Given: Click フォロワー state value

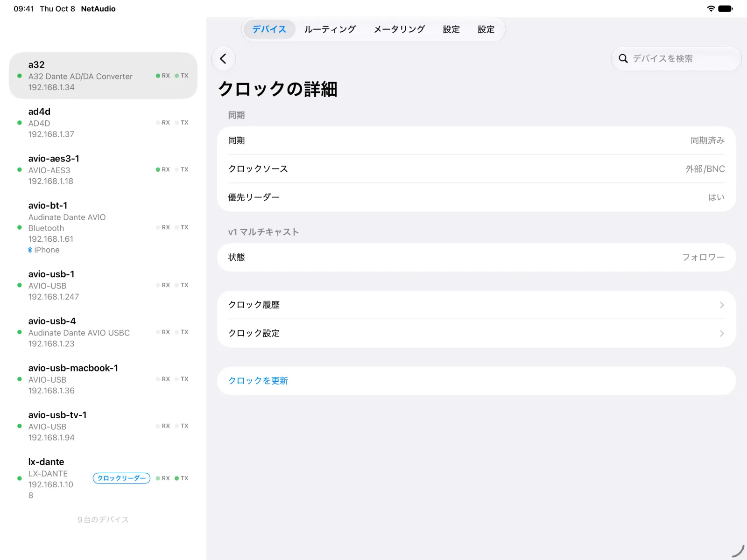Looking at the screenshot, I should (703, 257).
